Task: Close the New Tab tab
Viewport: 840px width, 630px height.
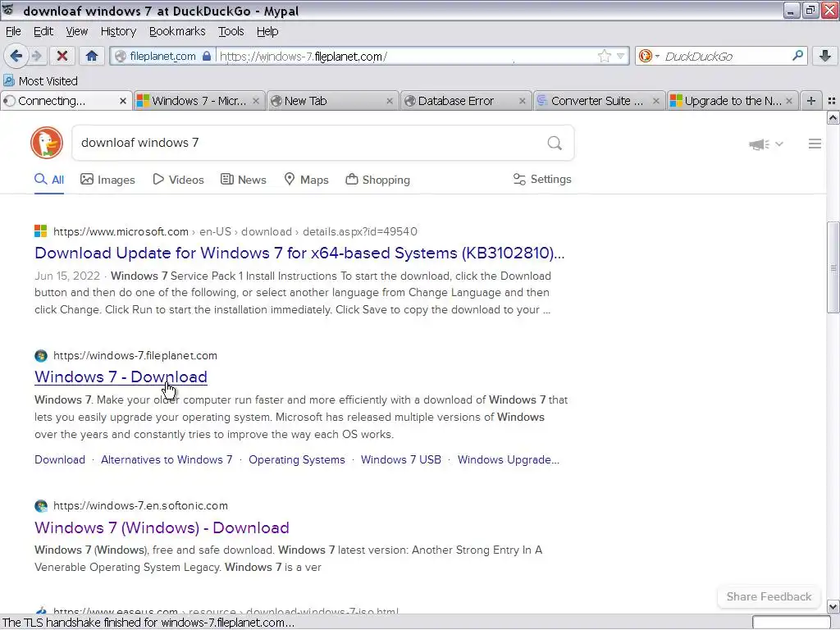Action: pyautogui.click(x=390, y=101)
